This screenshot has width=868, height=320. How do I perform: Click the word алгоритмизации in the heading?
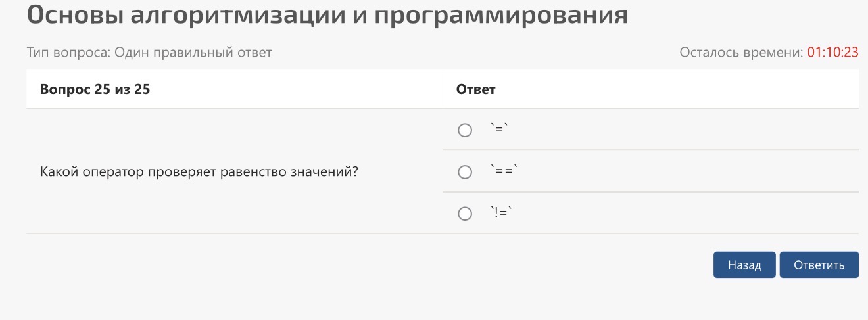click(237, 14)
